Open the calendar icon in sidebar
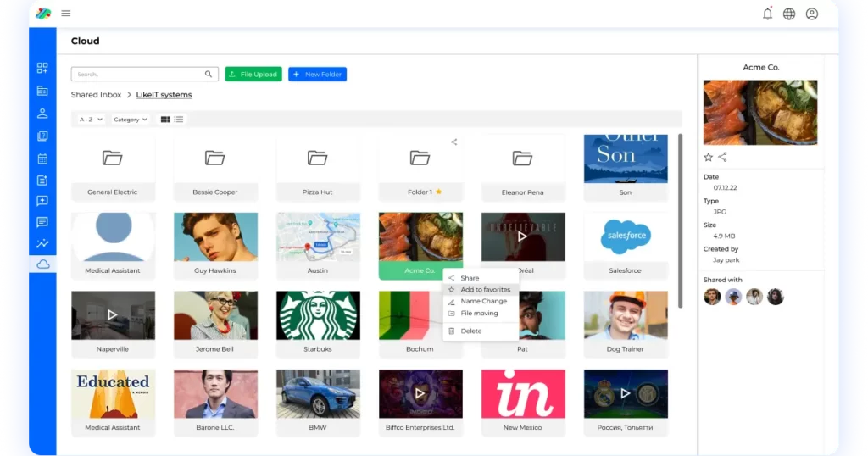 click(x=42, y=158)
